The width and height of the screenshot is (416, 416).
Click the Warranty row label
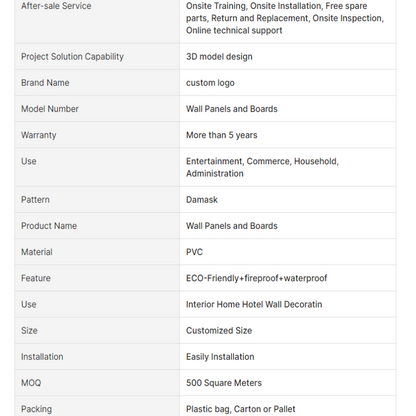pyautogui.click(x=39, y=135)
